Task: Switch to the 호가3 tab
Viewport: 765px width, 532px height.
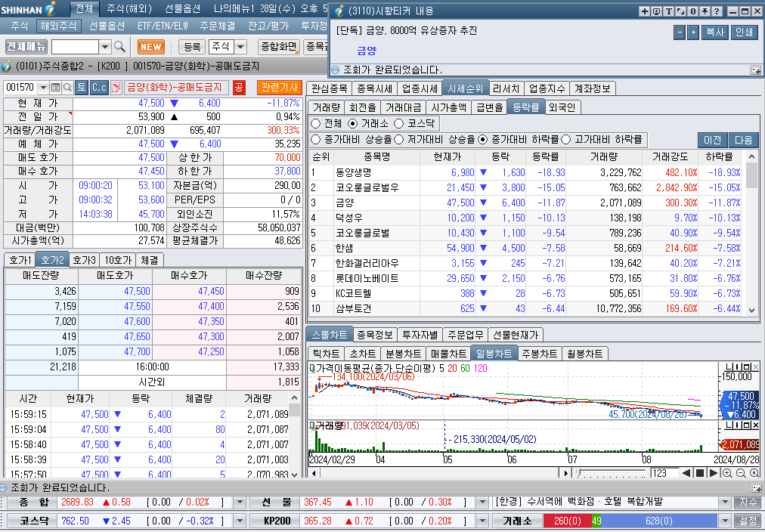Action: 85,260
